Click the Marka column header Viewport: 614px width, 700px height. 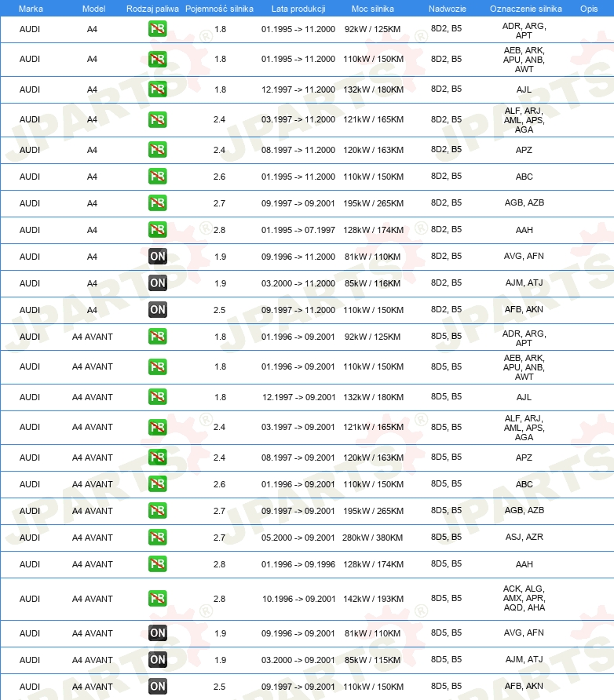point(31,9)
